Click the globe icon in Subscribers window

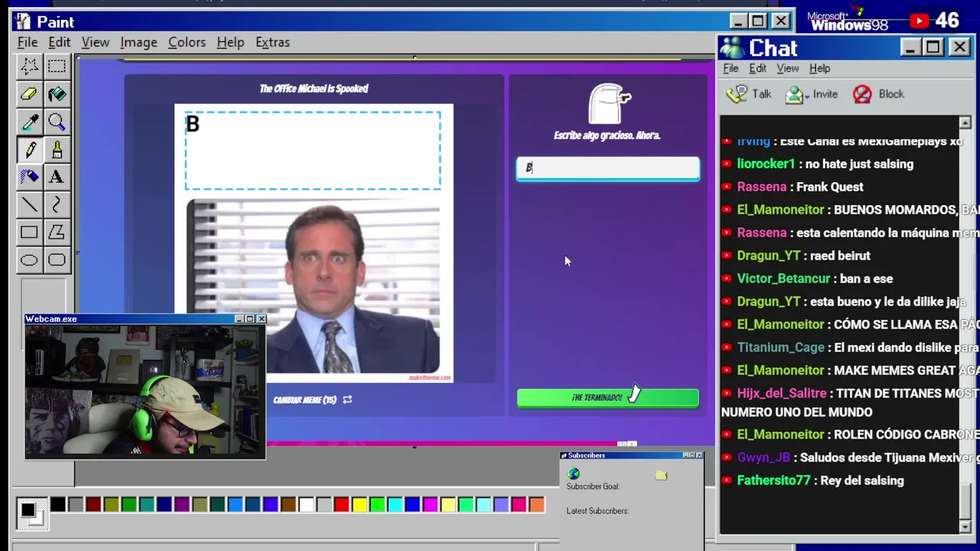tap(573, 474)
